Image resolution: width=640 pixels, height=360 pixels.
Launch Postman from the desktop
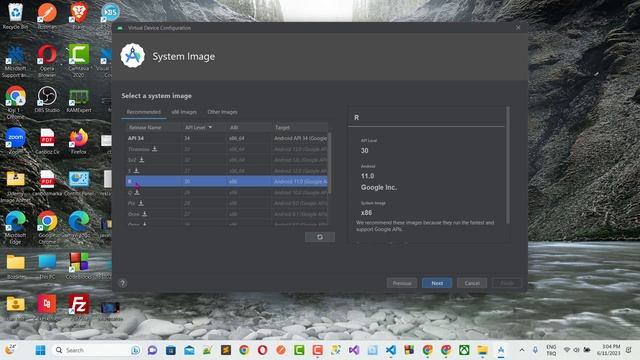click(47, 16)
